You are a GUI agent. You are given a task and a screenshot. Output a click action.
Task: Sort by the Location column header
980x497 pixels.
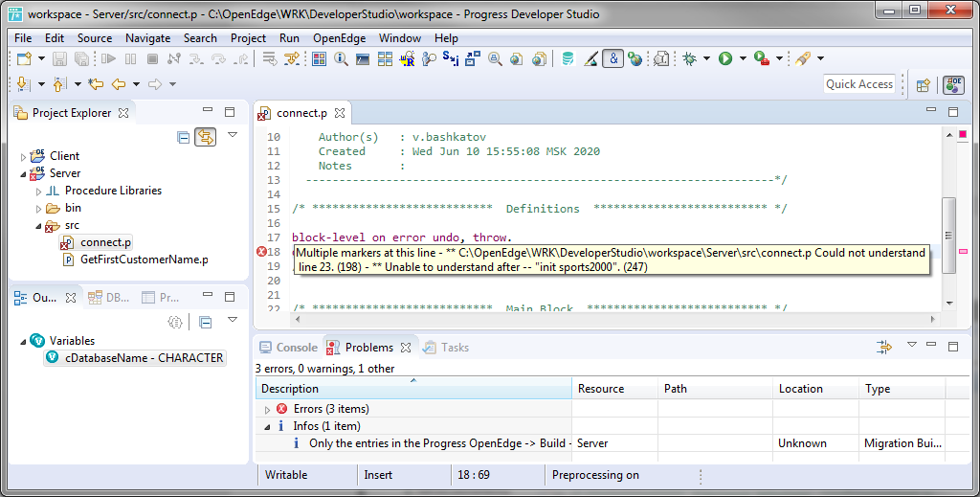tap(815, 389)
